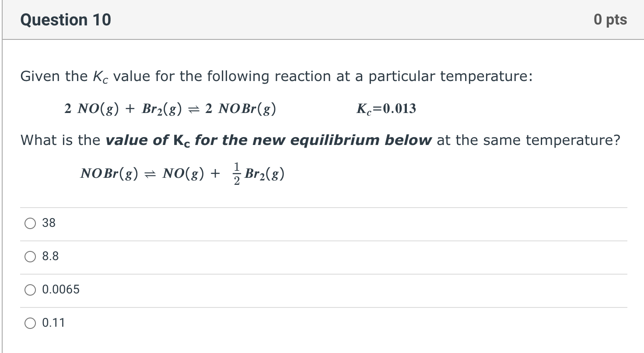Click the answer label text 38
Viewport: 644px width, 353px height.
49,223
